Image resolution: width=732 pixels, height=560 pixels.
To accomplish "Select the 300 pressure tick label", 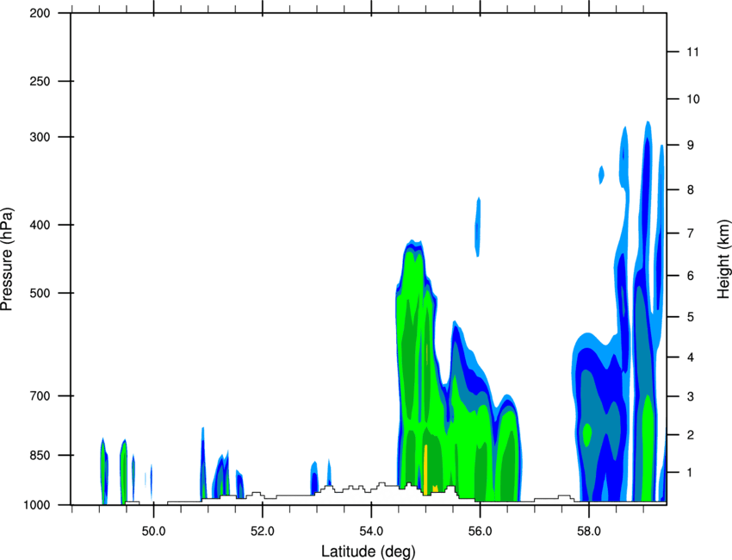I will point(40,137).
